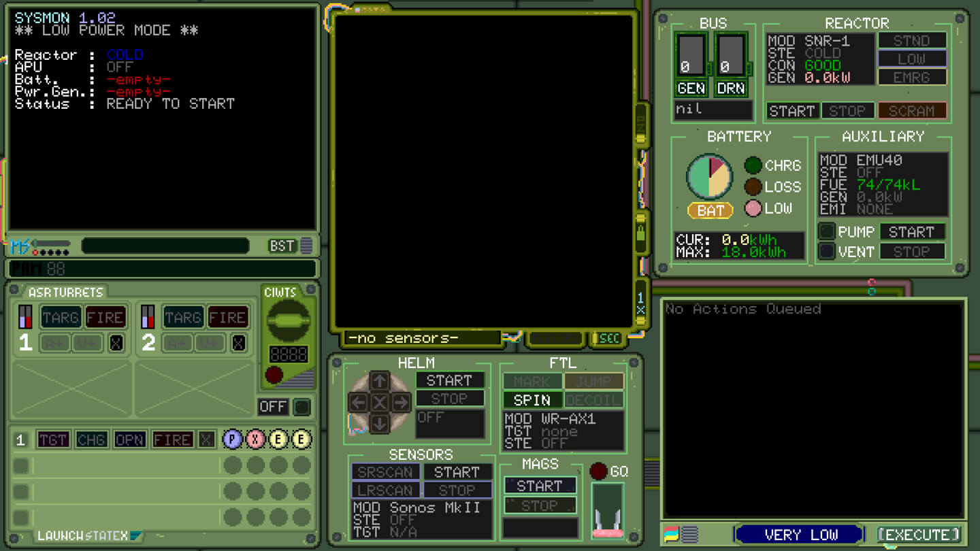The height and width of the screenshot is (551, 980).
Task: Click the helm center X key
Action: [380, 403]
